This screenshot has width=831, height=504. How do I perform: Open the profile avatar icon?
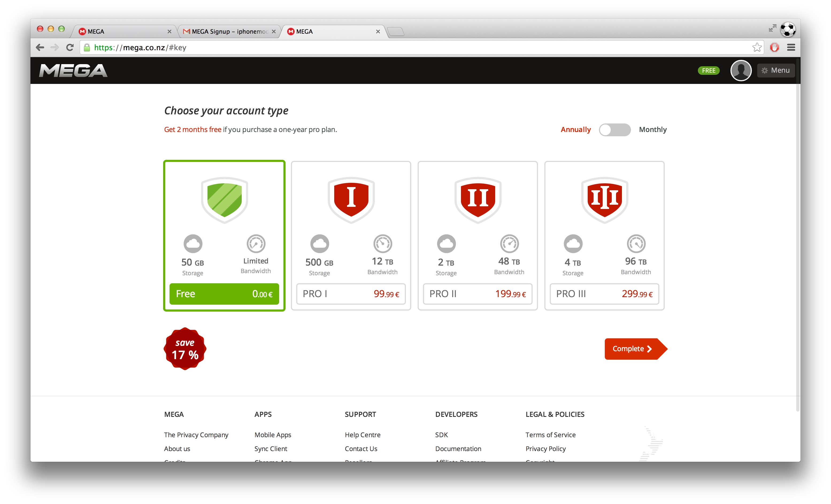(741, 70)
